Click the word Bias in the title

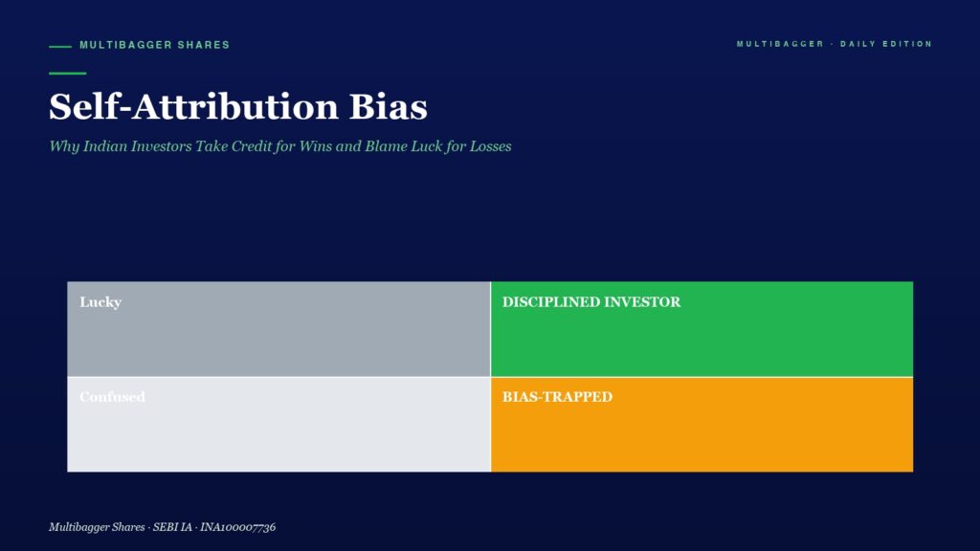pyautogui.click(x=389, y=106)
